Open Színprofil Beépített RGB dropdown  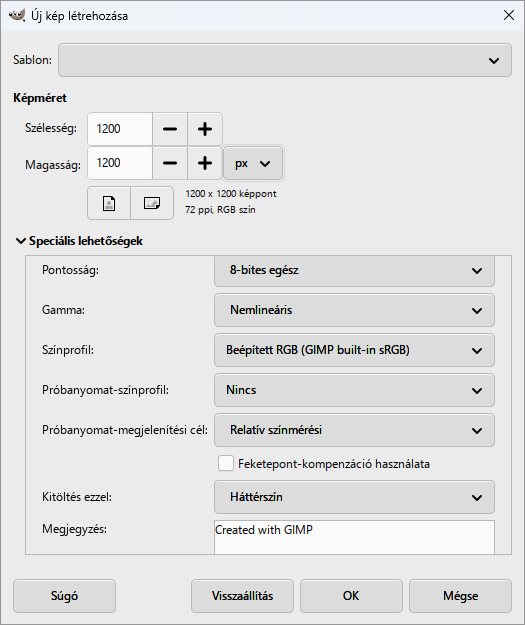(354, 350)
